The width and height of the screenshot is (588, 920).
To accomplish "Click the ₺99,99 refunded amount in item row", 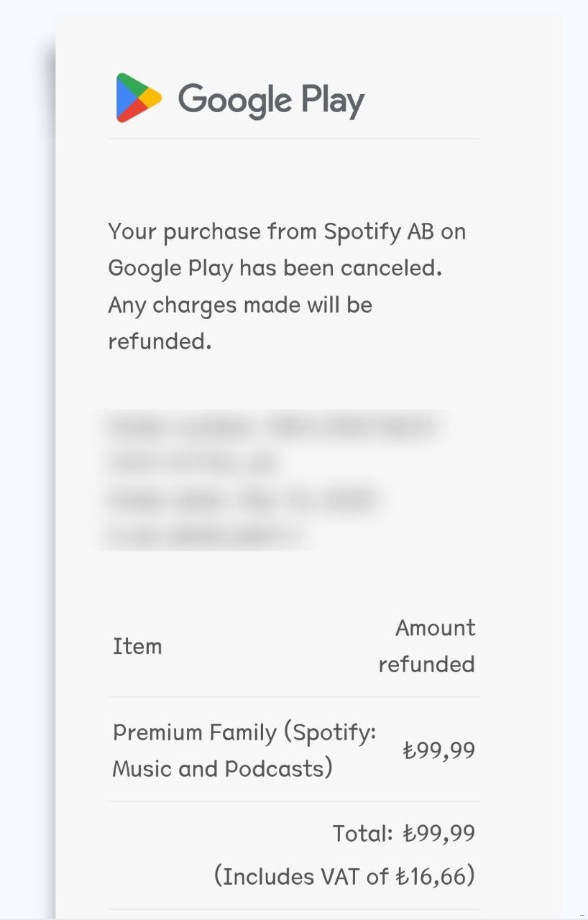I will click(x=438, y=750).
